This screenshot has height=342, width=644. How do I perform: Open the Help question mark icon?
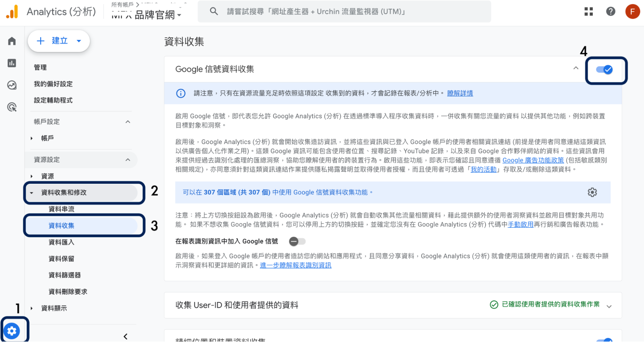610,12
